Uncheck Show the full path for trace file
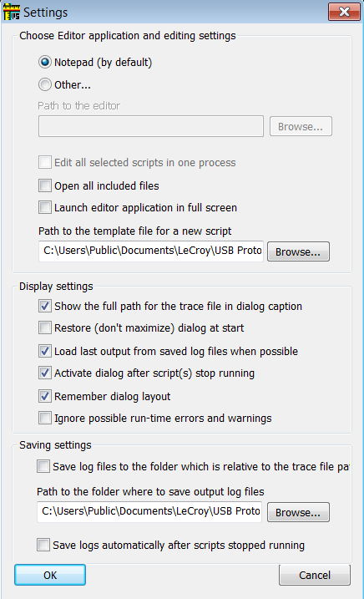This screenshot has height=599, width=364. coord(45,306)
